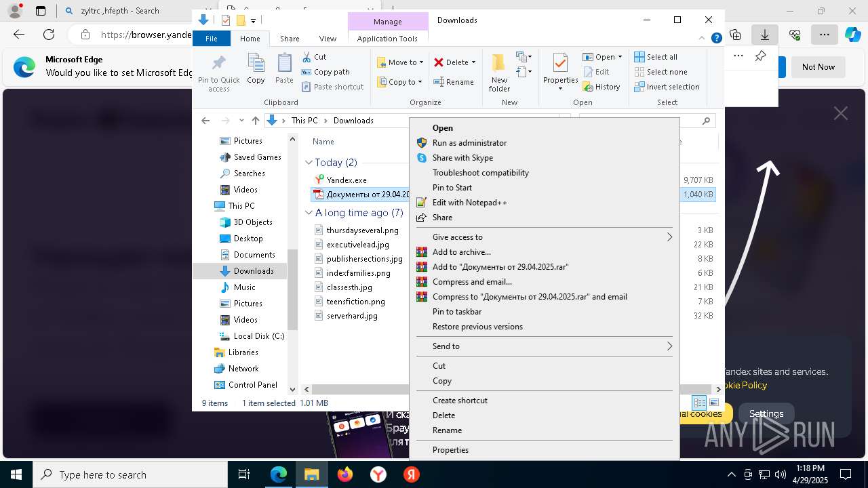Open Firefox from the taskbar
868x488 pixels.
345,474
